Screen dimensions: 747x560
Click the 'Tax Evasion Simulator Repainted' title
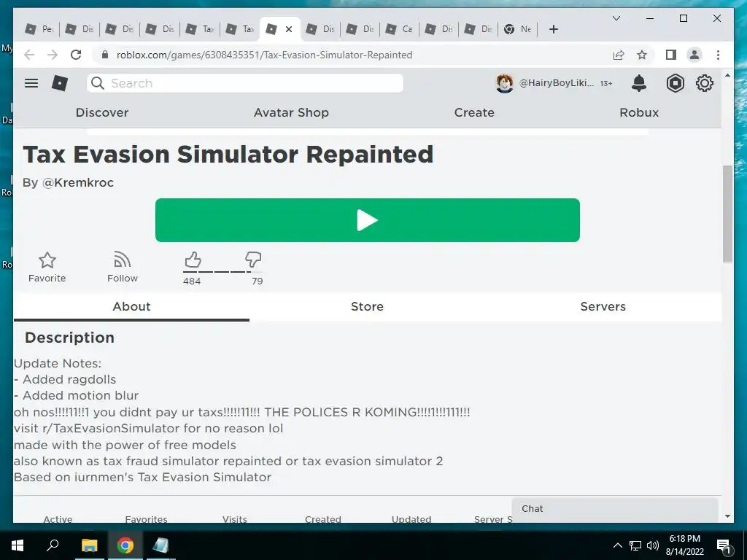point(228,155)
